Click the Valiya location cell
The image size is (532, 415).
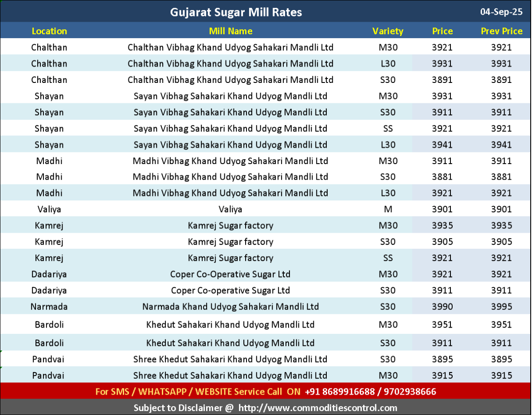[49, 209]
